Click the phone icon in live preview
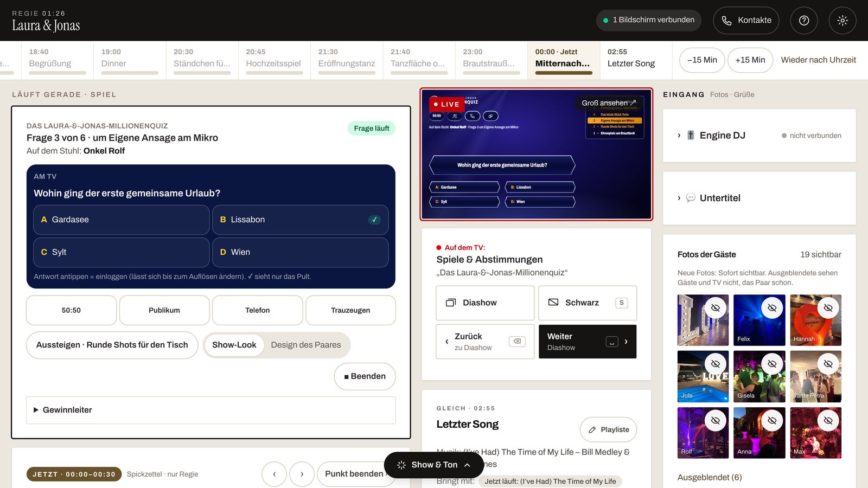This screenshot has width=868, height=488. [x=473, y=116]
